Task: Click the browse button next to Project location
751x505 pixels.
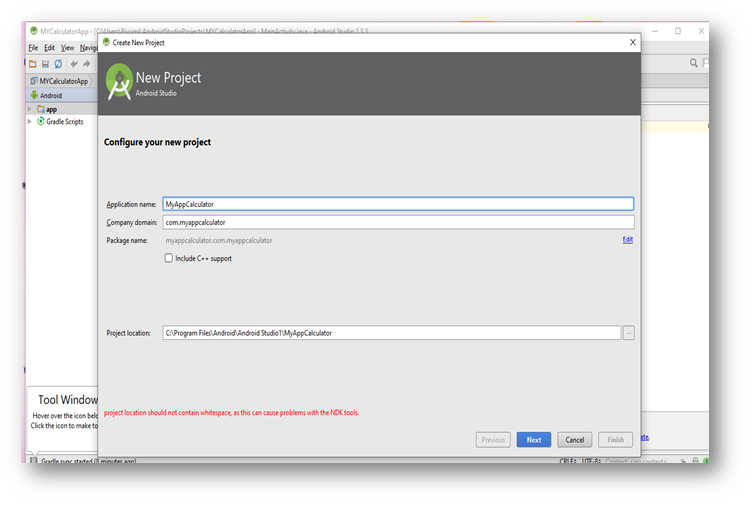Action: 628,333
